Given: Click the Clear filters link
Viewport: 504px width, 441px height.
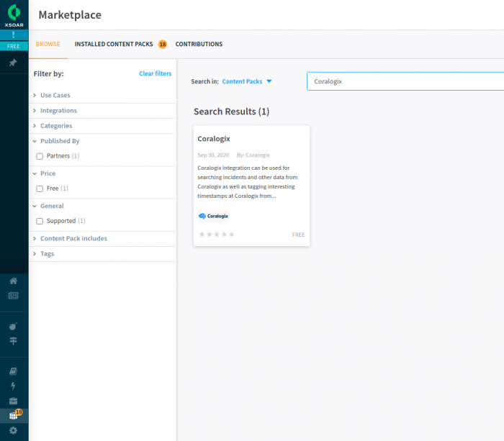Looking at the screenshot, I should [x=156, y=73].
